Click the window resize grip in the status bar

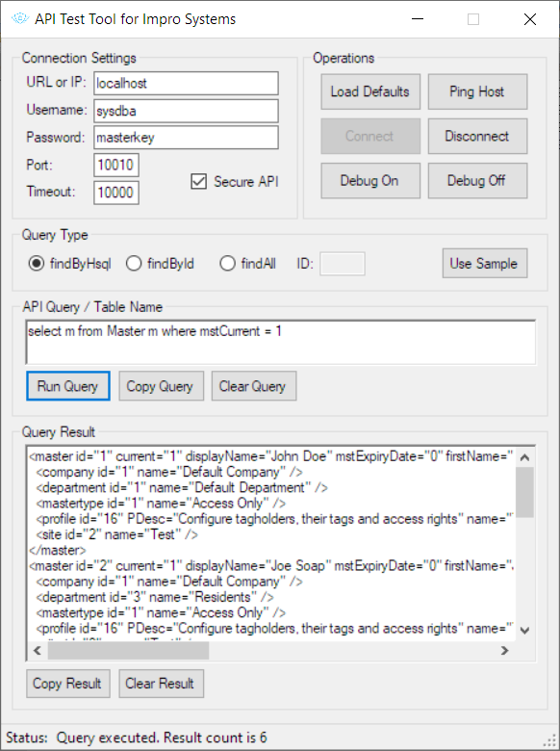click(x=551, y=741)
